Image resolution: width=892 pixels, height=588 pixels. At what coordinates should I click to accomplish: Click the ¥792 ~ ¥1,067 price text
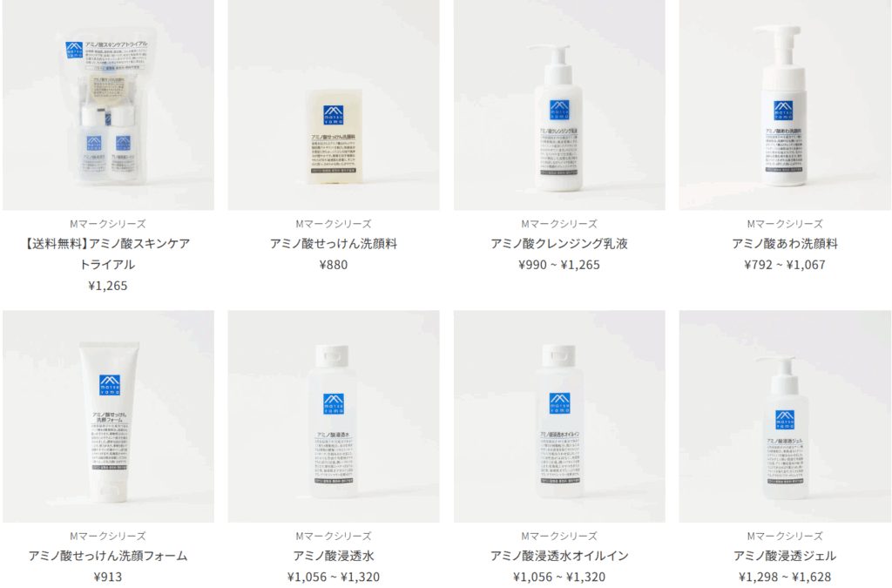pos(785,265)
